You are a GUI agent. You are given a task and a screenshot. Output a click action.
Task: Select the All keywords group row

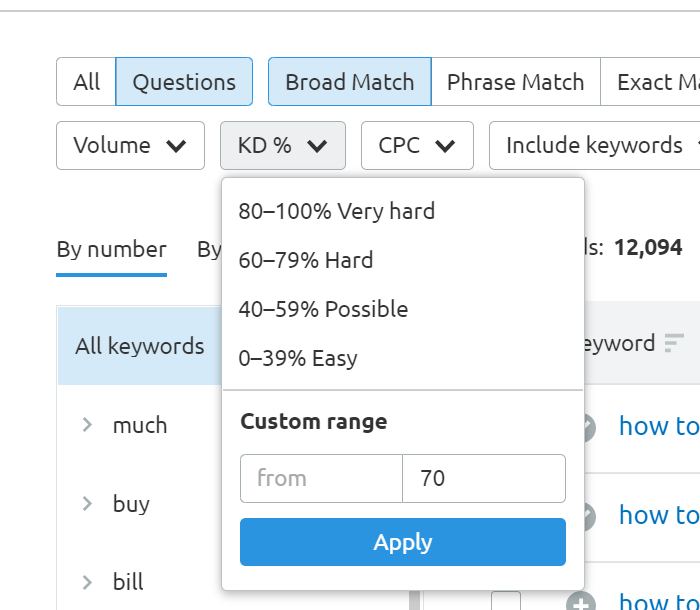(x=139, y=346)
